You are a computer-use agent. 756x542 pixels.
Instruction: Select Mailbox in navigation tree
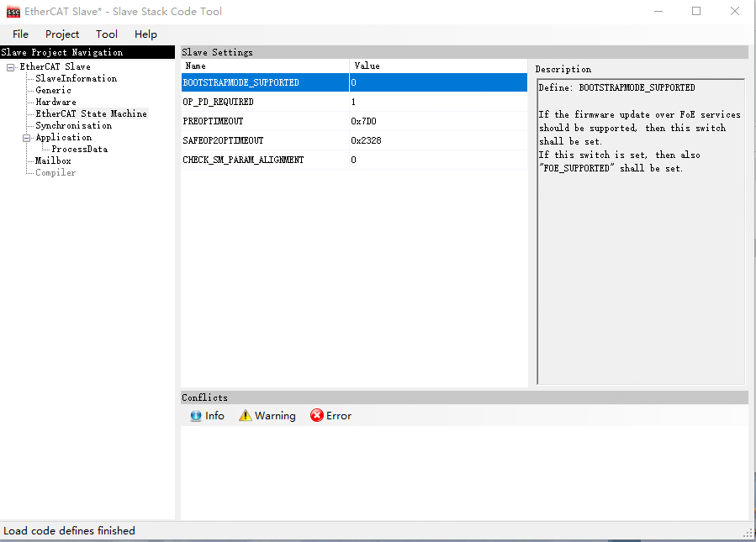pos(53,160)
